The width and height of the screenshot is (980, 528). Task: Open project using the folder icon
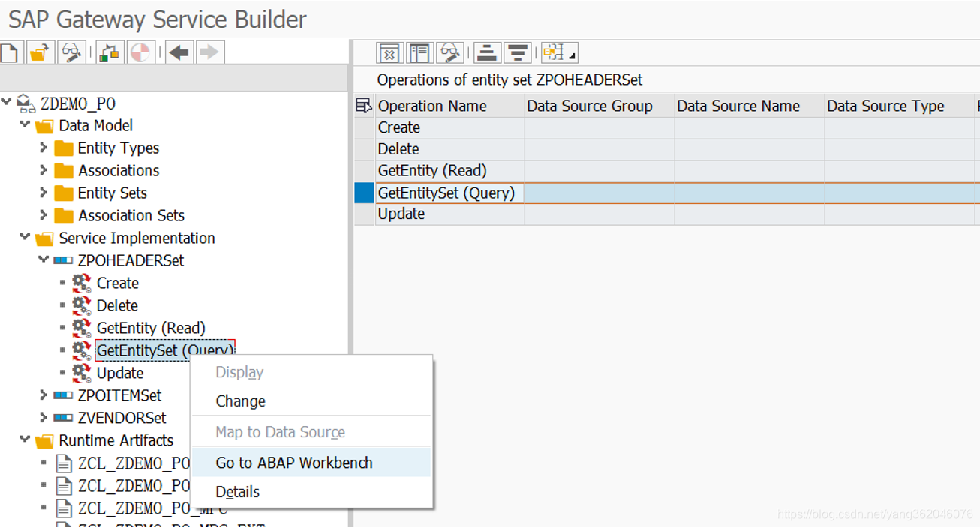pyautogui.click(x=40, y=52)
